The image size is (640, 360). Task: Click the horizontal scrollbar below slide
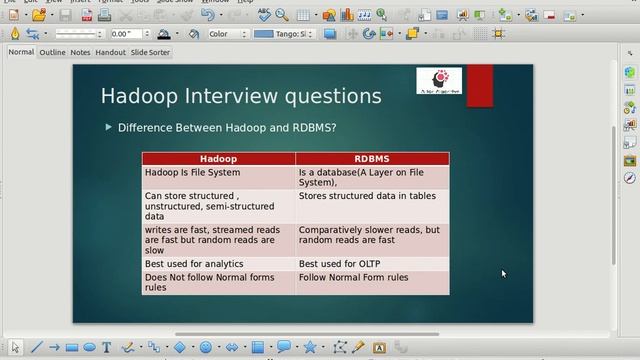point(307,334)
